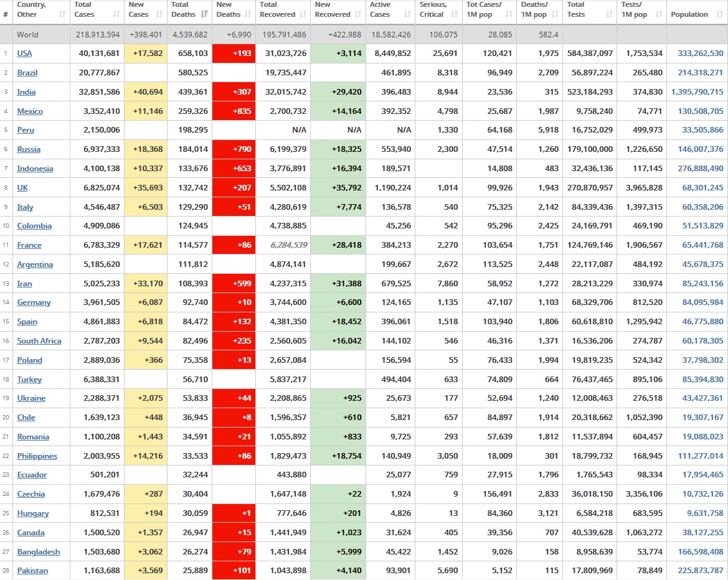Open the Iran country link

click(x=25, y=284)
